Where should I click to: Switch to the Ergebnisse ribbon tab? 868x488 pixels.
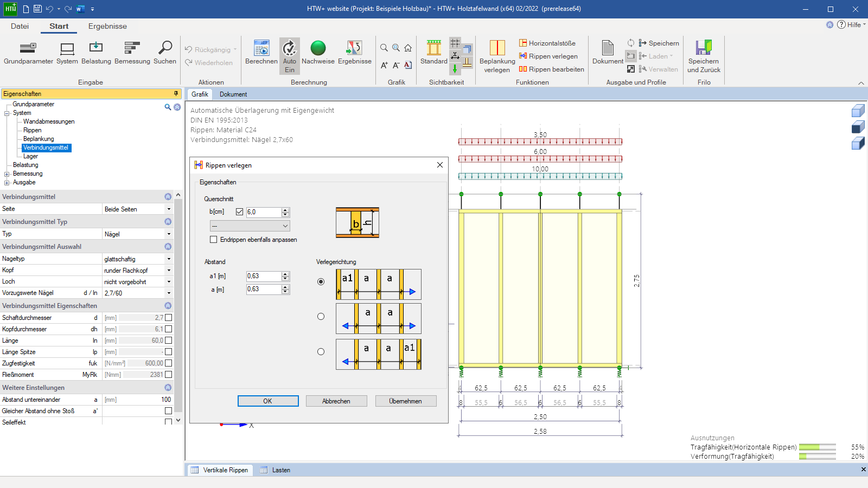(107, 26)
